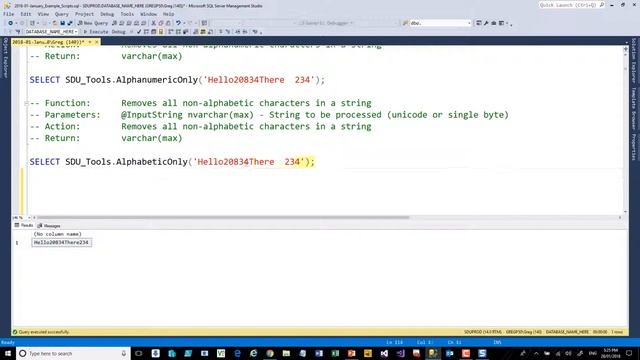Open Microsoft Edge from the taskbar
This screenshot has height=360, width=640.
pos(237,353)
